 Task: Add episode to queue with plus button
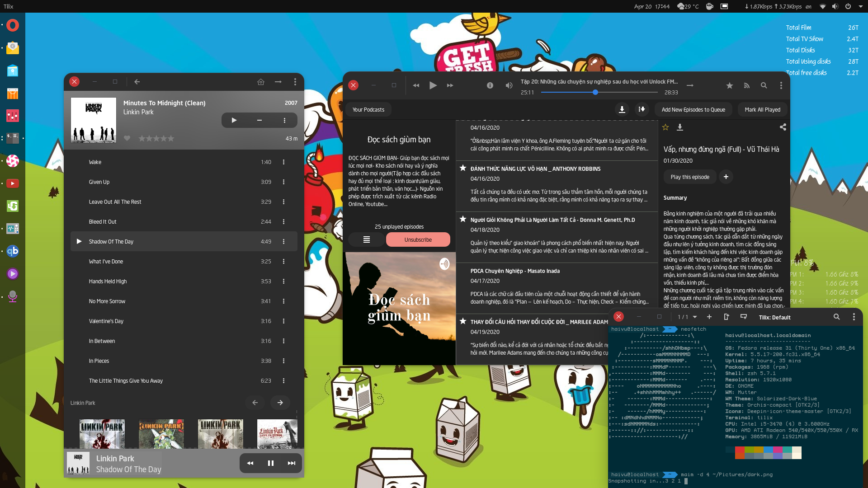726,177
